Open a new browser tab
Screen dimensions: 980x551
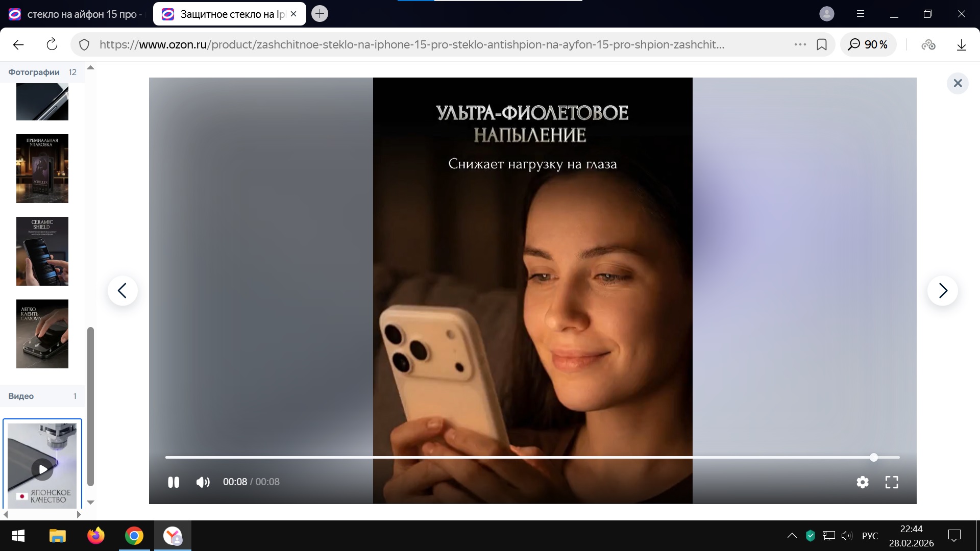[x=320, y=14]
